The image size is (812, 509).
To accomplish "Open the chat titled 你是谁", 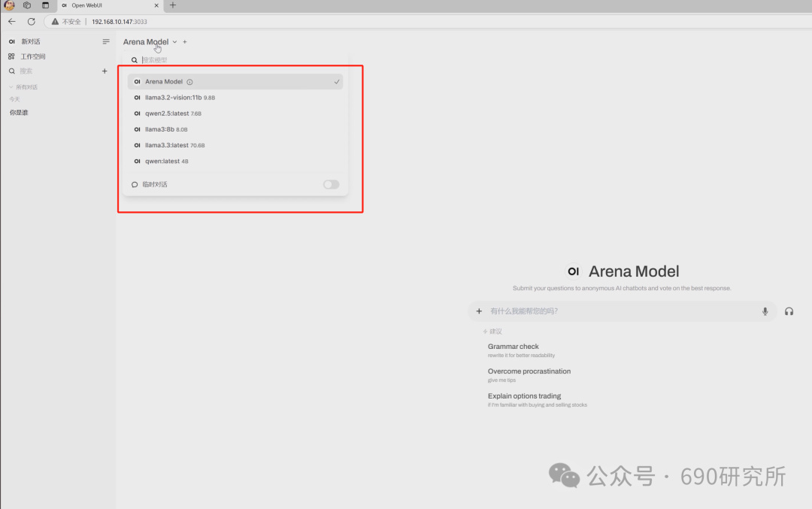I will 19,112.
